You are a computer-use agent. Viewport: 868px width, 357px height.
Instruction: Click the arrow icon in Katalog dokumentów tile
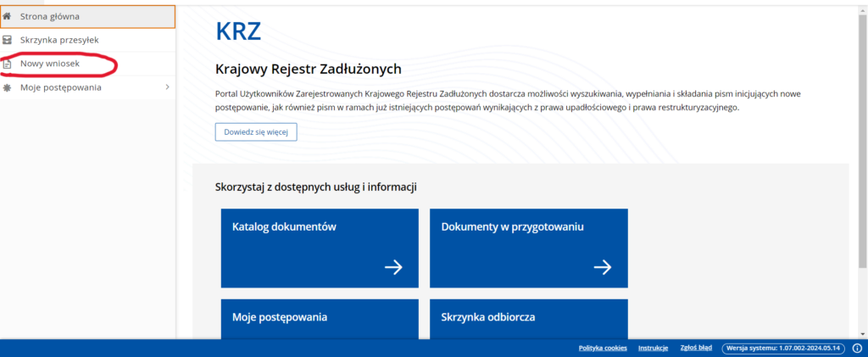coord(393,267)
